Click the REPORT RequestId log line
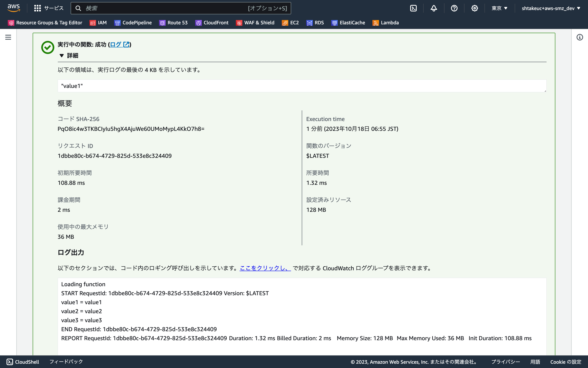The width and height of the screenshot is (588, 368). (x=296, y=338)
